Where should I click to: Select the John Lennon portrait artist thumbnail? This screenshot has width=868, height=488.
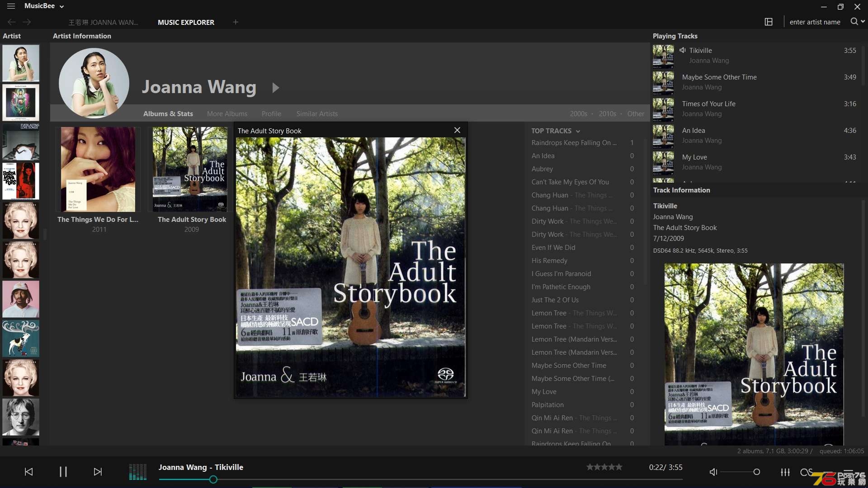click(x=21, y=417)
